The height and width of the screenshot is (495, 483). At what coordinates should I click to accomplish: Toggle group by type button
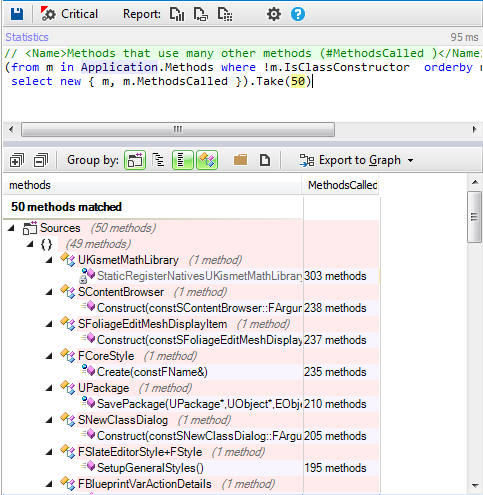coord(207,160)
